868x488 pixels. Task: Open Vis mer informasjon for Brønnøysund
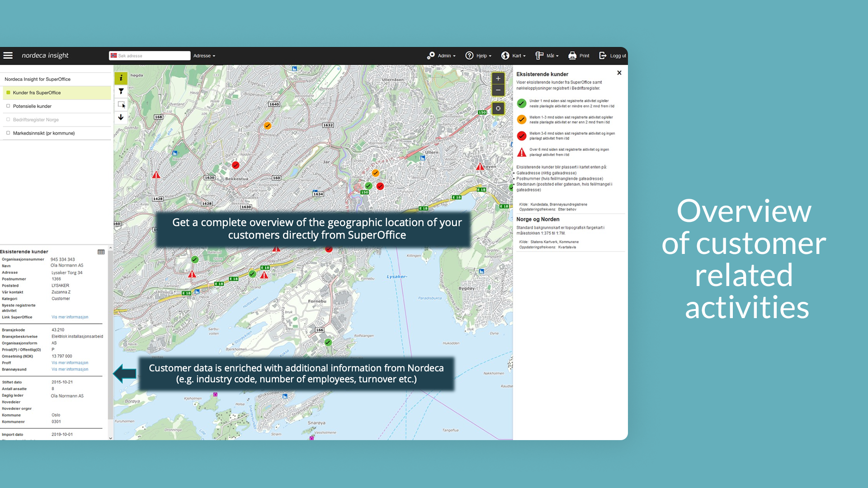(x=70, y=370)
